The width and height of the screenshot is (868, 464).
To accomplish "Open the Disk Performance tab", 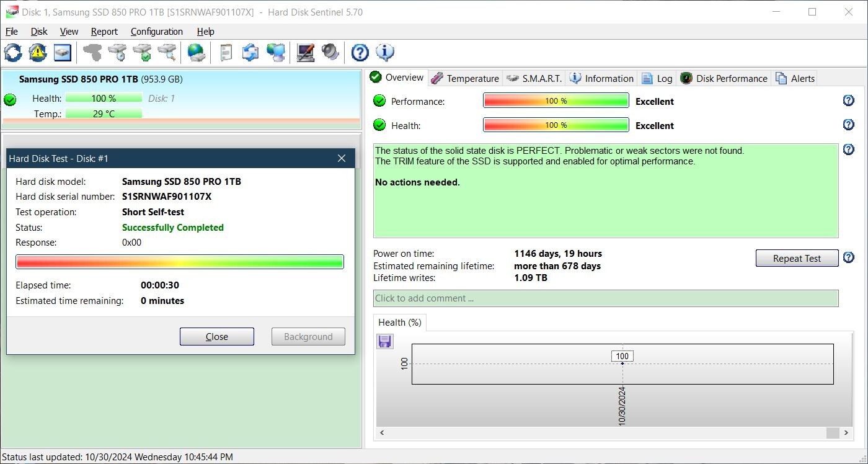I will (x=724, y=78).
